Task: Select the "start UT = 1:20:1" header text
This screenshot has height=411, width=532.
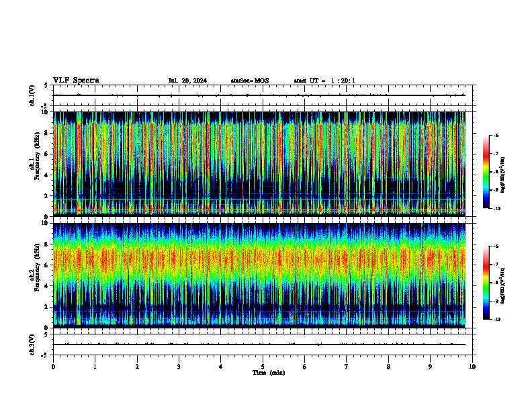Action: (324, 81)
